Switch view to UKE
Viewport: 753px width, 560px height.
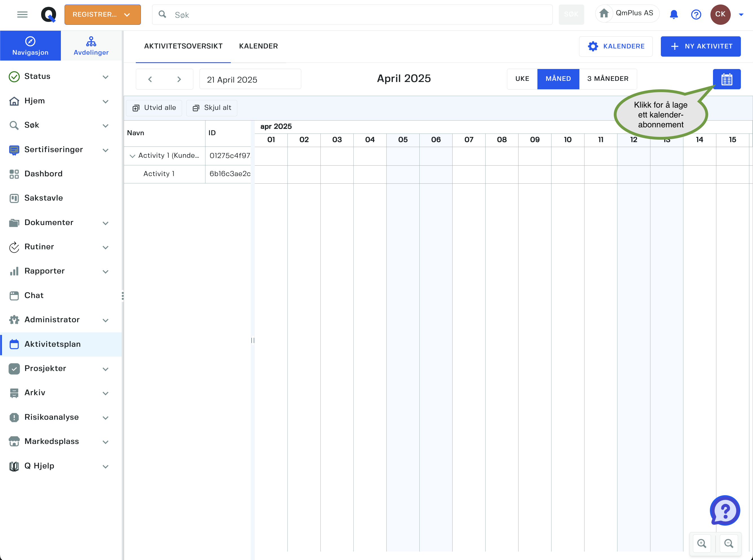pos(522,79)
